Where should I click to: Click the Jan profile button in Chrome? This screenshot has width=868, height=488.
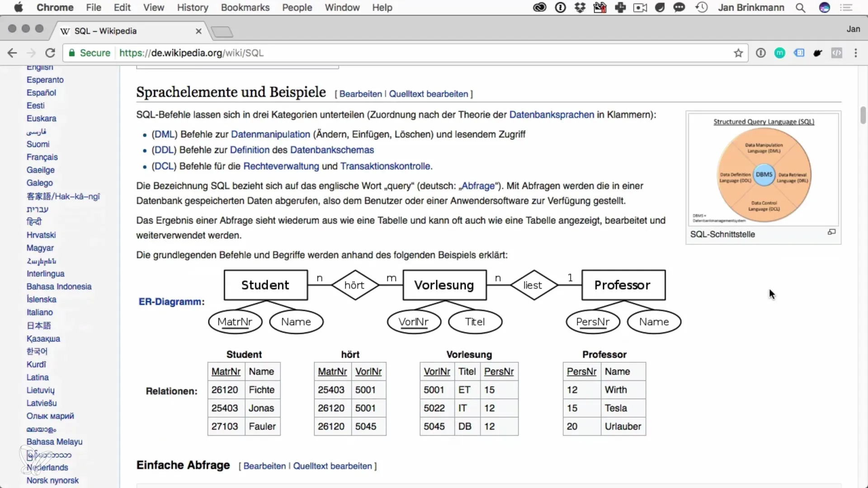[x=853, y=29]
